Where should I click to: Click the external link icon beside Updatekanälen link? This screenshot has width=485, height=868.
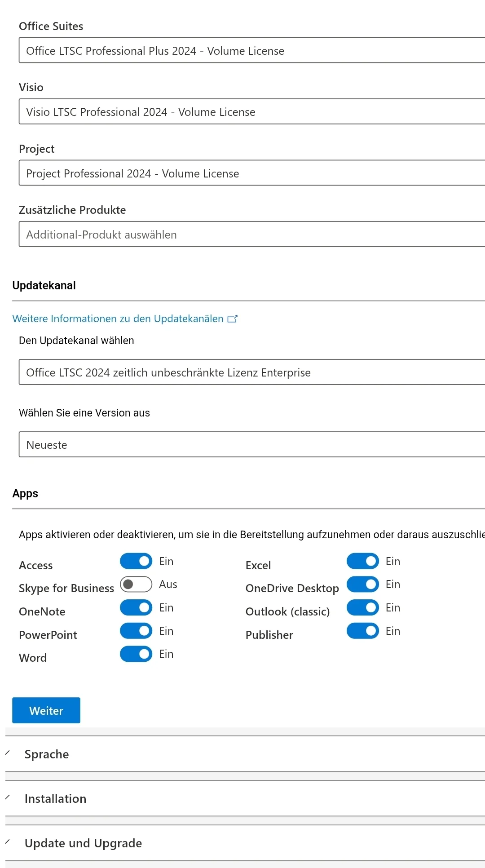tap(232, 319)
